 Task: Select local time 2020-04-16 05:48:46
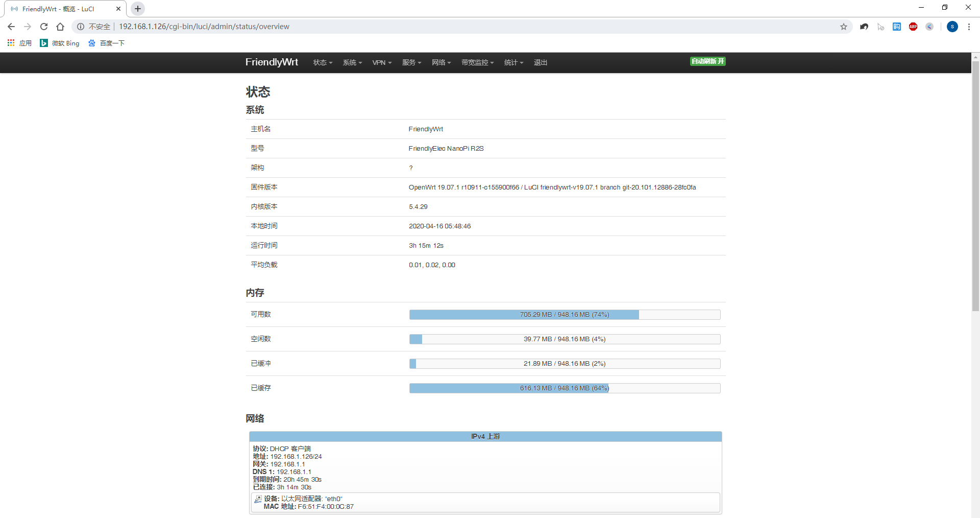(x=439, y=226)
